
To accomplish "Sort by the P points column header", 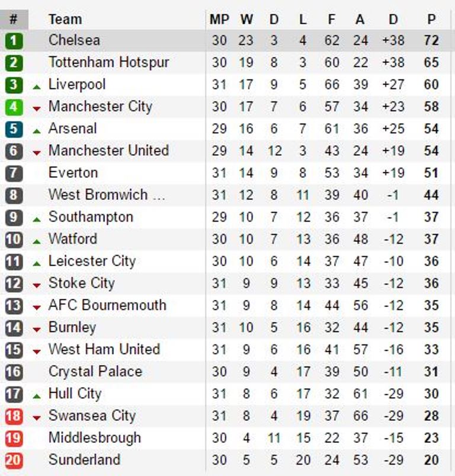I will point(431,20).
